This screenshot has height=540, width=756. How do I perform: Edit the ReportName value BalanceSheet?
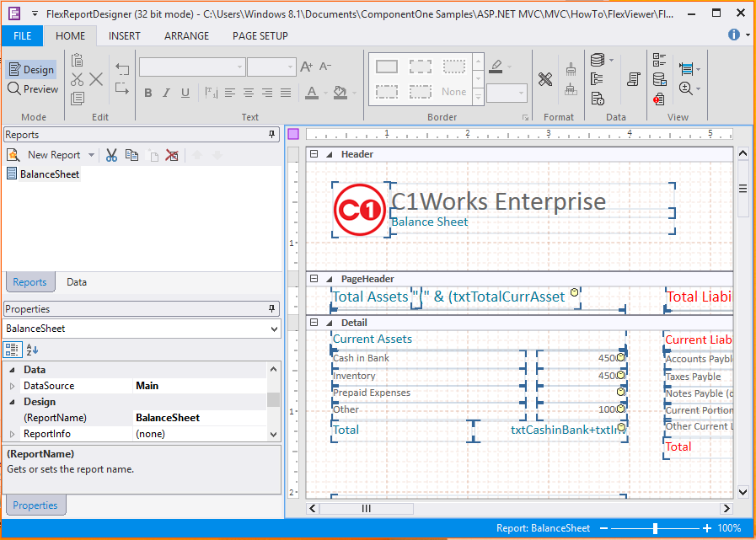200,418
